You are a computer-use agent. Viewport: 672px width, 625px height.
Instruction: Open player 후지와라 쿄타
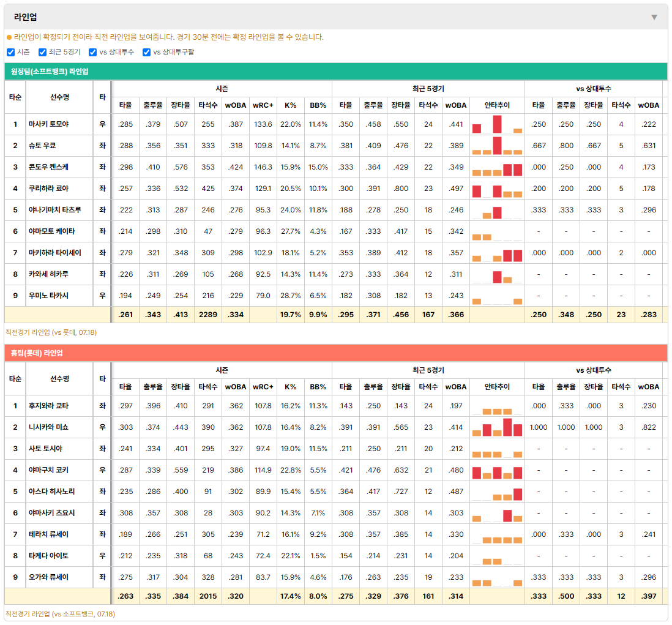click(x=48, y=406)
